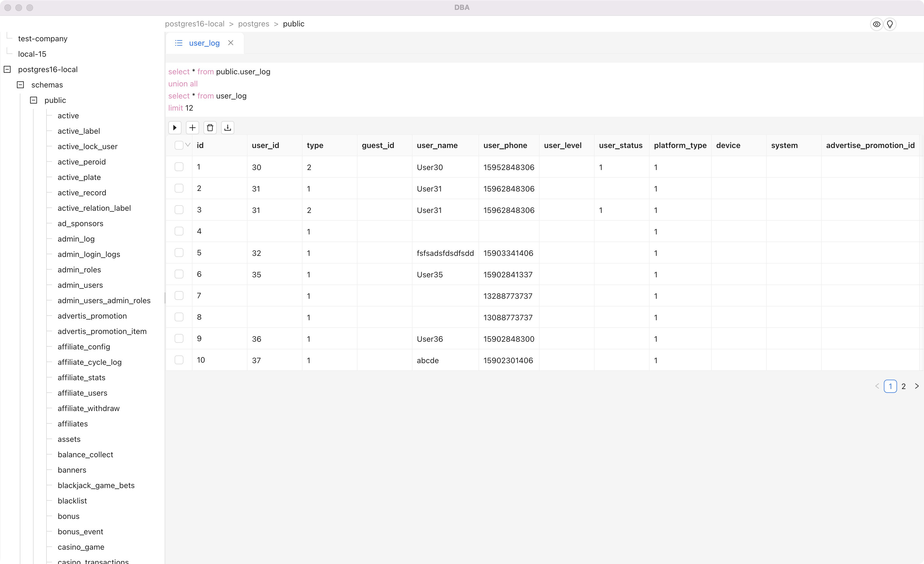Image resolution: width=924 pixels, height=564 pixels.
Task: Check the select-all checkbox in table header
Action: [x=179, y=145]
